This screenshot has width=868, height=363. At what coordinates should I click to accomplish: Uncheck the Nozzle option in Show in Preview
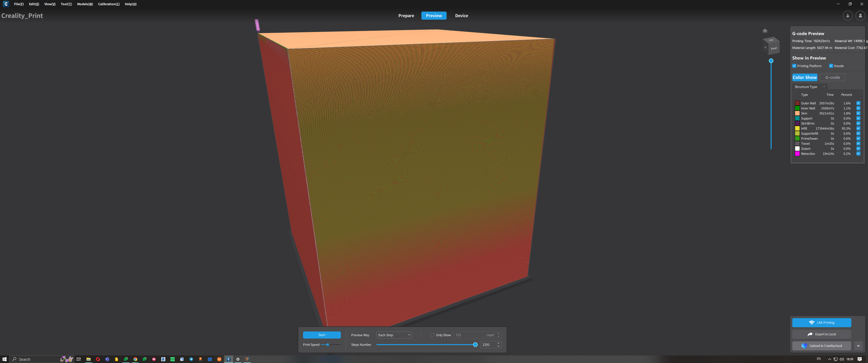831,66
